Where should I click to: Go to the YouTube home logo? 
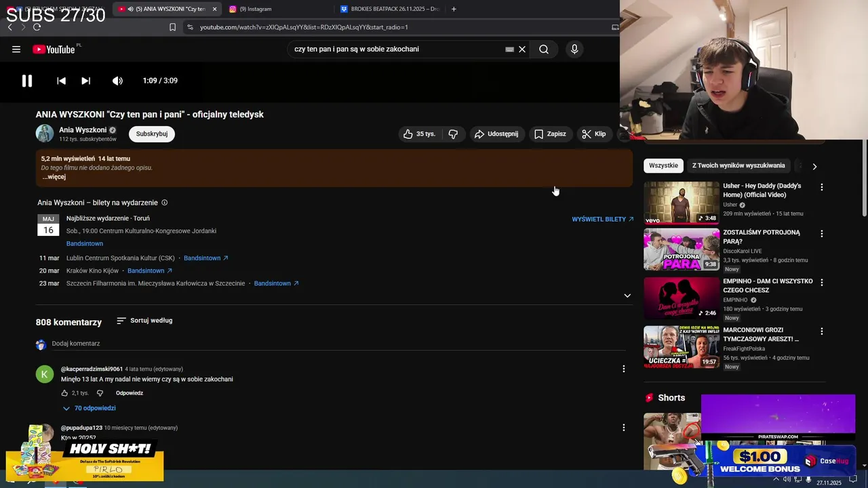pos(54,49)
